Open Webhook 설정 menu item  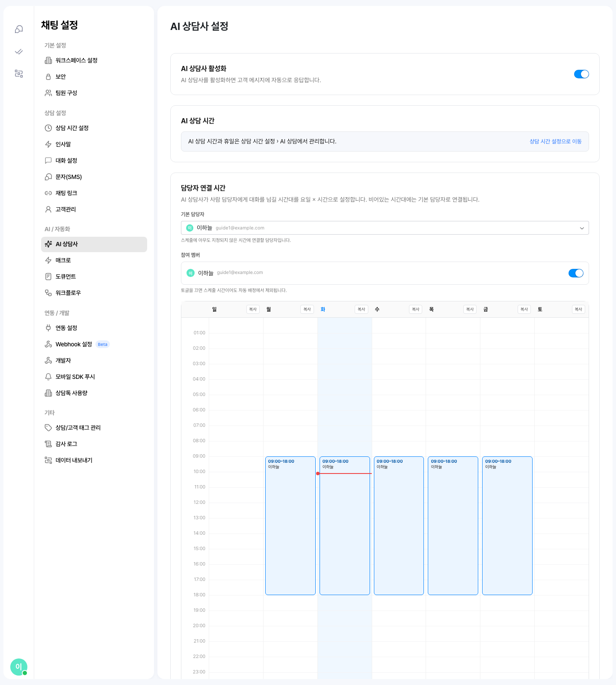pyautogui.click(x=94, y=344)
